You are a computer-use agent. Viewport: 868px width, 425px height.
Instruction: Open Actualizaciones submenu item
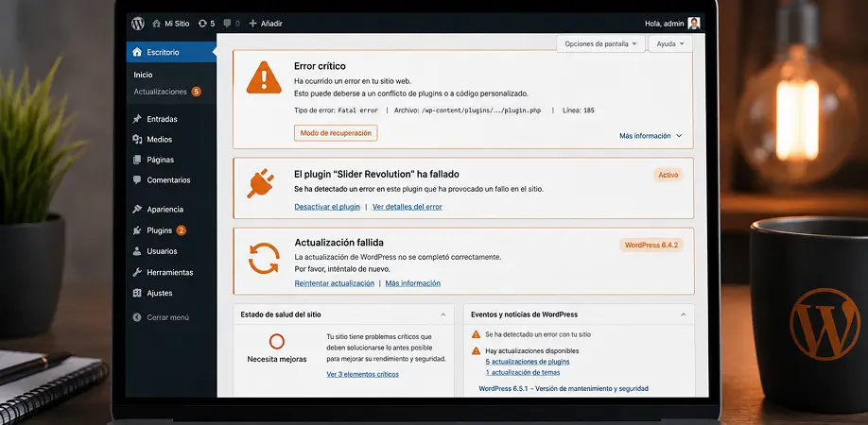160,92
